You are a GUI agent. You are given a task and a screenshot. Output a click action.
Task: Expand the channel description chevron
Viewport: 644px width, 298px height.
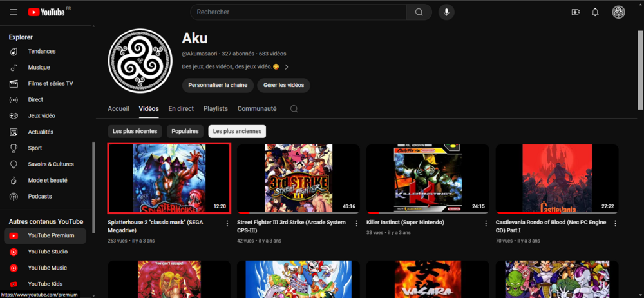[x=287, y=66]
